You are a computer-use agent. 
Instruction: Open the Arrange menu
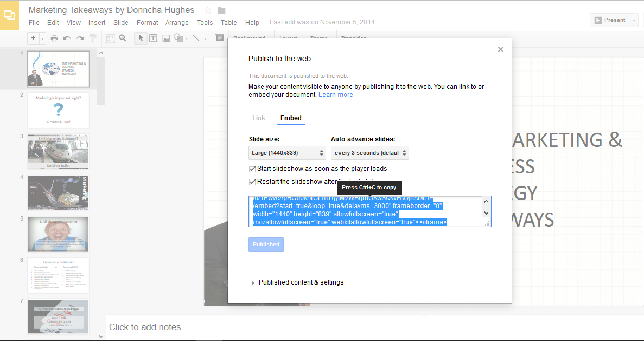[x=177, y=23]
